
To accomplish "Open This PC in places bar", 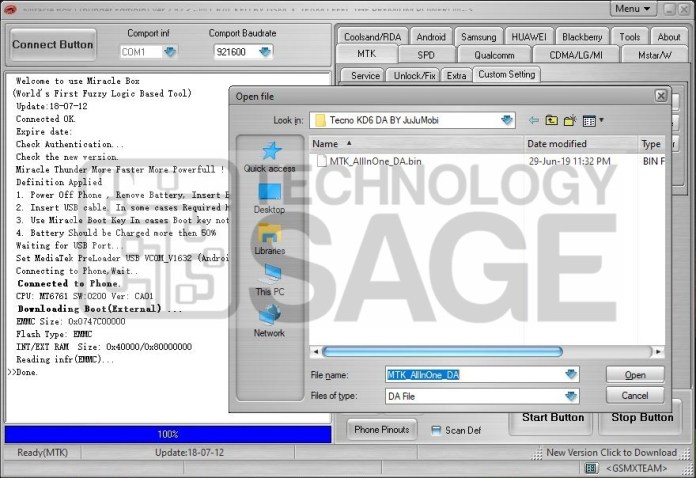I will 269,280.
